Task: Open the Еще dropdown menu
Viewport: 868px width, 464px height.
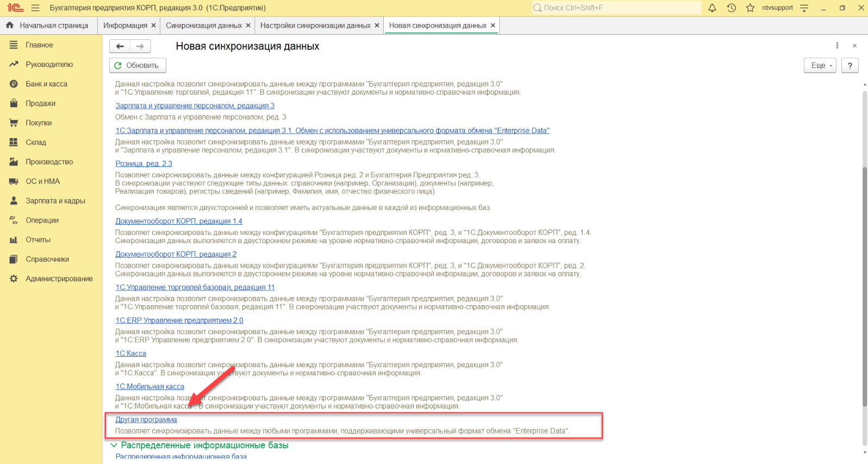Action: (x=820, y=65)
